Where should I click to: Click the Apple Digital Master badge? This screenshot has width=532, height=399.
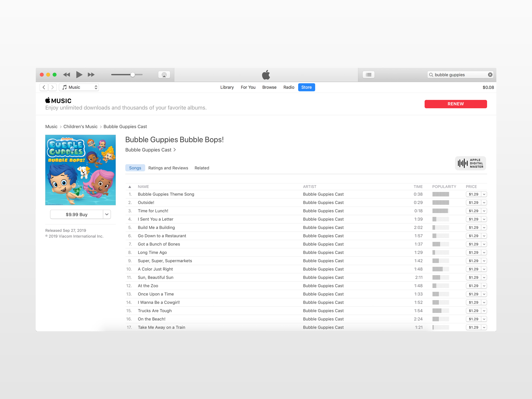coord(470,163)
